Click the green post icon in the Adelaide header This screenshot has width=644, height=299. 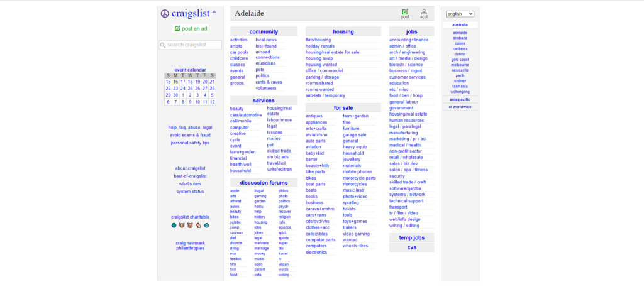pos(405,12)
